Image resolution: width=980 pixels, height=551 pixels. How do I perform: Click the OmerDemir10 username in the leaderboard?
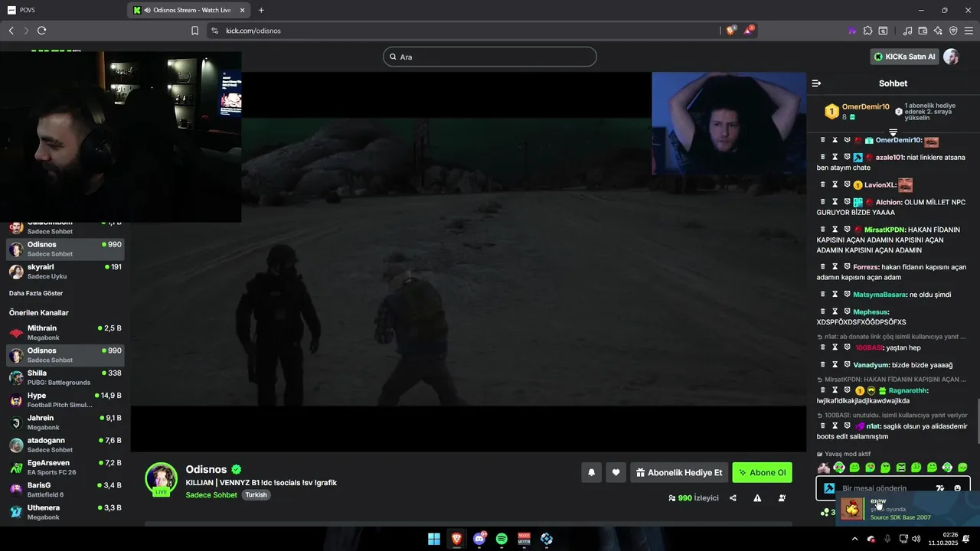[x=865, y=107]
